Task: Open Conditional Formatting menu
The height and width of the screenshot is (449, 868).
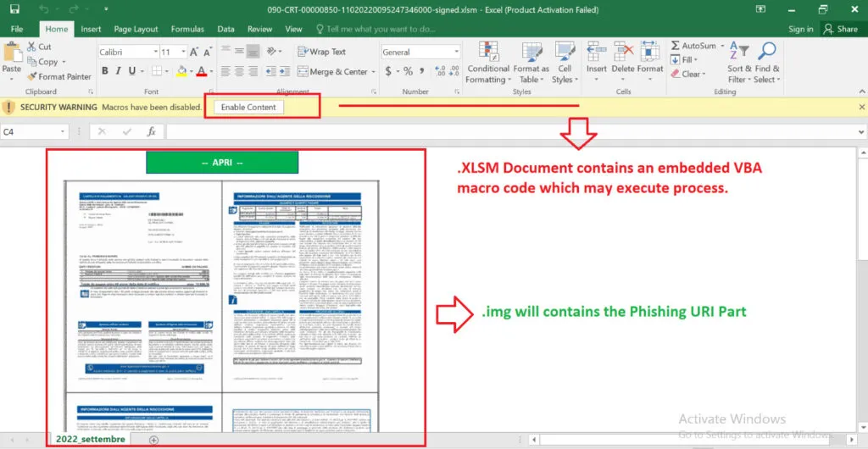Action: coord(487,63)
